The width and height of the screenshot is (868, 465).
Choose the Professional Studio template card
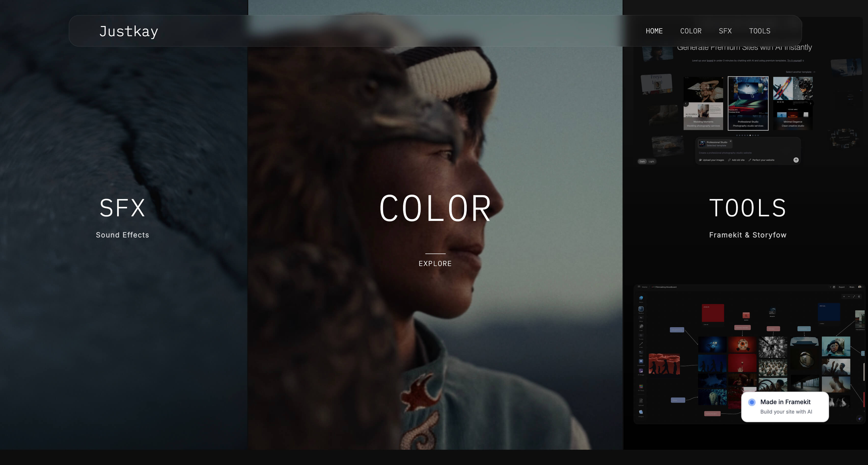[x=748, y=103]
